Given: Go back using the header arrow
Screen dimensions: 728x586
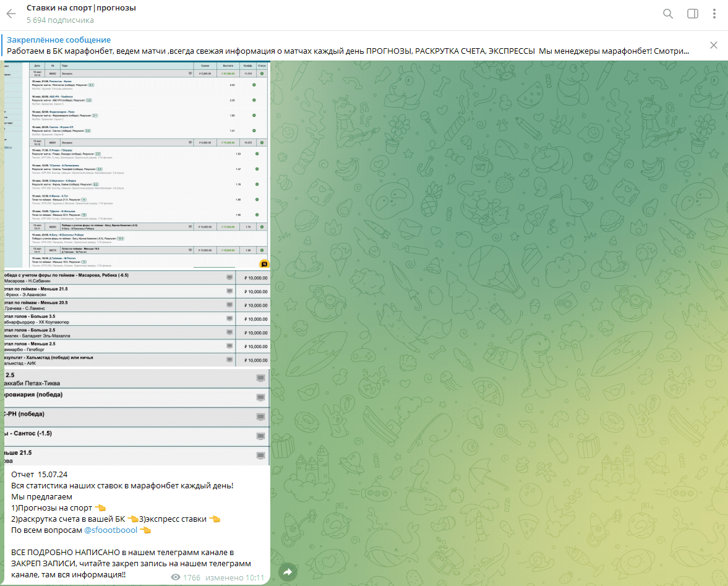Looking at the screenshot, I should [11, 14].
